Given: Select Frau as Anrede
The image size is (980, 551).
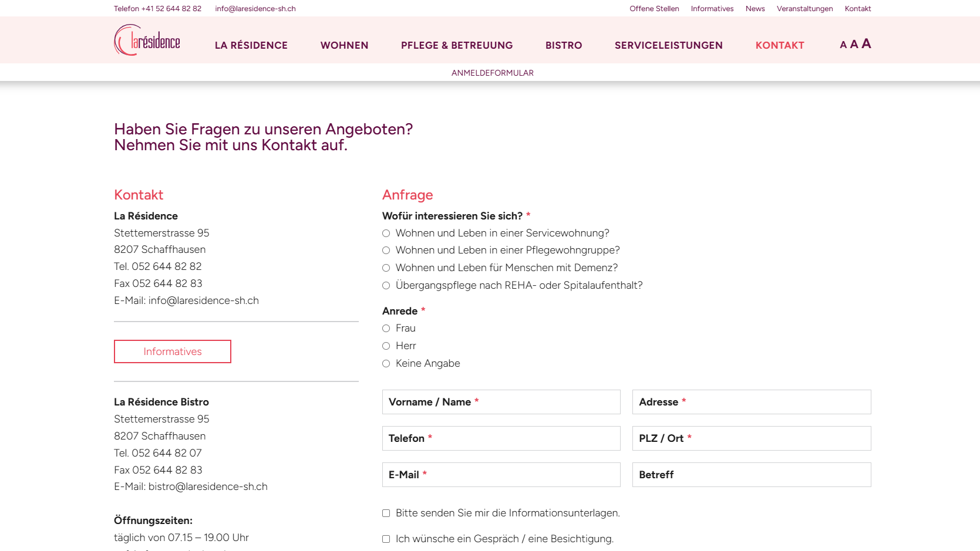Looking at the screenshot, I should 386,329.
